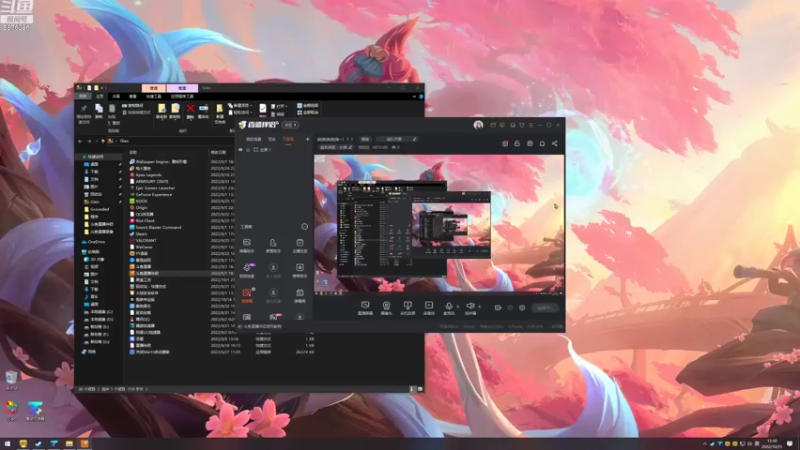Click the speaker icon in streaming controls
The height and width of the screenshot is (450, 800).
tap(470, 306)
